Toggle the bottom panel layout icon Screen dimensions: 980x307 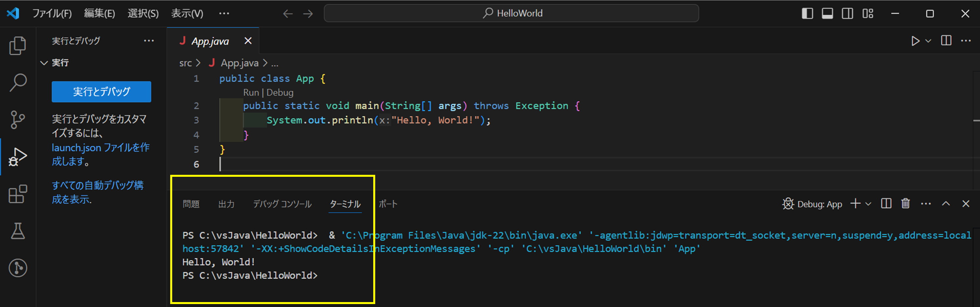click(x=827, y=14)
